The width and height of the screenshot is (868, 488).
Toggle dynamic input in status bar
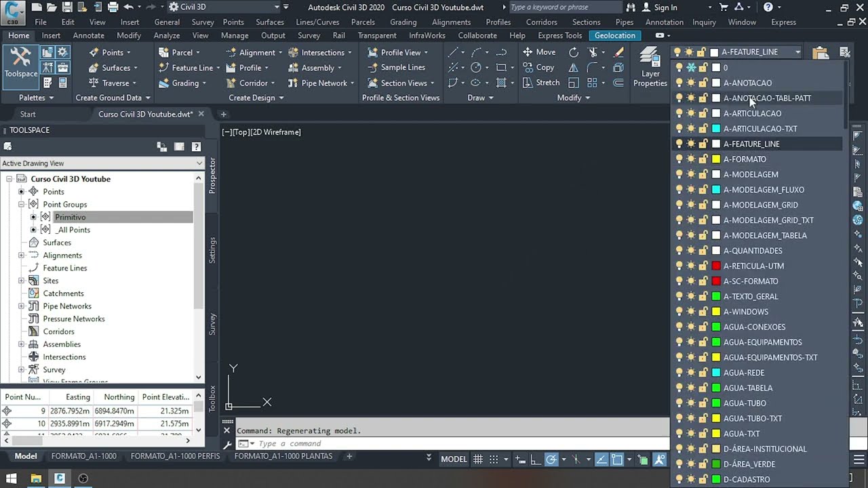pos(522,459)
